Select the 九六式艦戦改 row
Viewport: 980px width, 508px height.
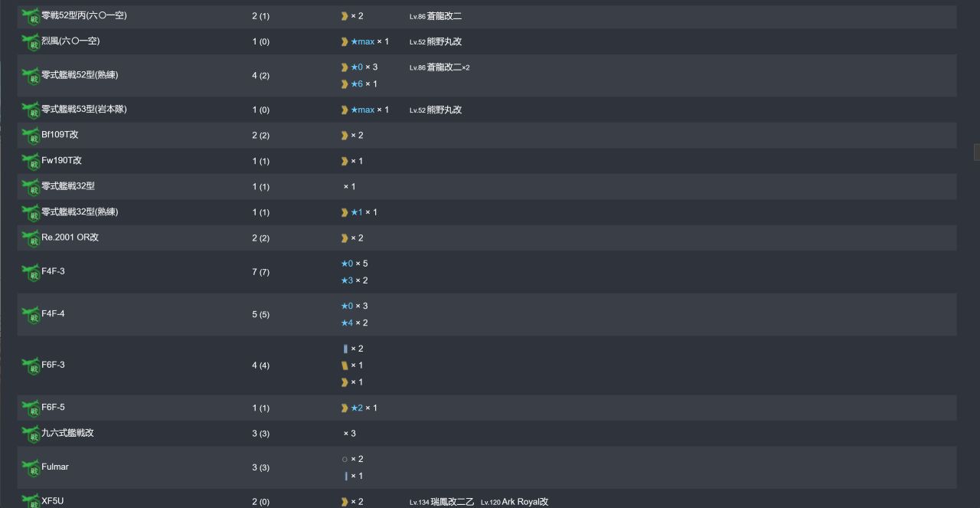tap(487, 434)
